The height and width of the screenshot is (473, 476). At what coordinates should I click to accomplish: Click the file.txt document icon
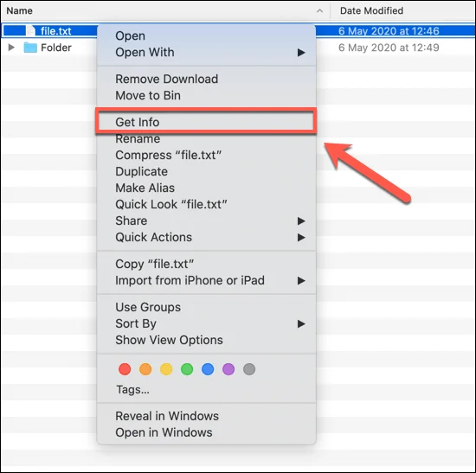click(31, 30)
